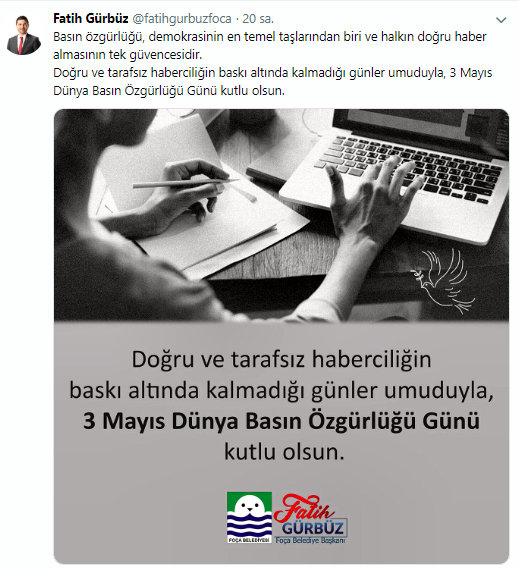The image size is (519, 569).
Task: Click the open hand above the laptop
Action: tap(374, 195)
